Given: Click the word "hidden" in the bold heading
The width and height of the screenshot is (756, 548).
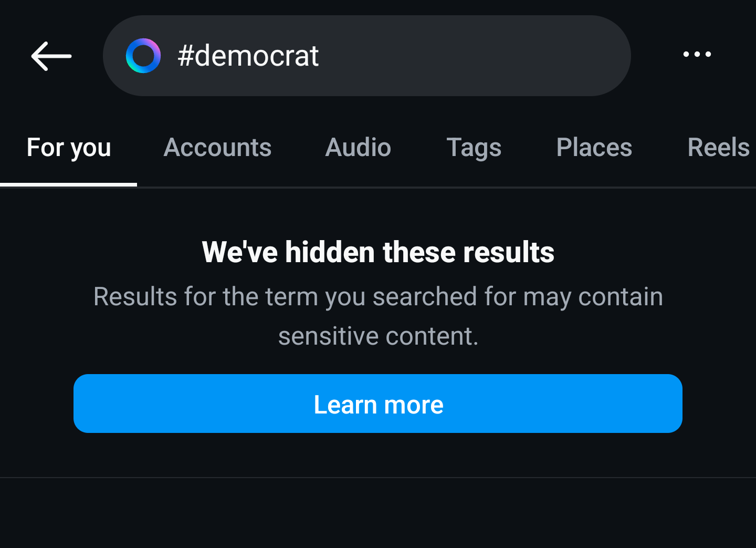Looking at the screenshot, I should pyautogui.click(x=330, y=252).
